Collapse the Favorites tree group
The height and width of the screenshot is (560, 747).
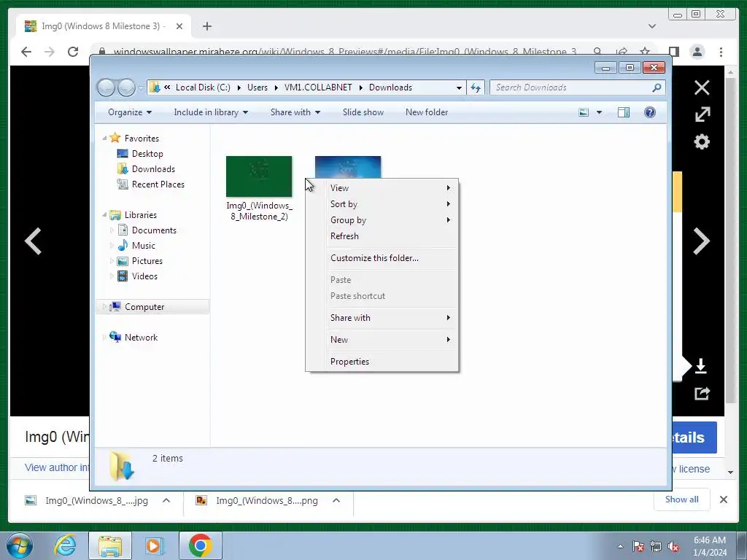point(104,138)
